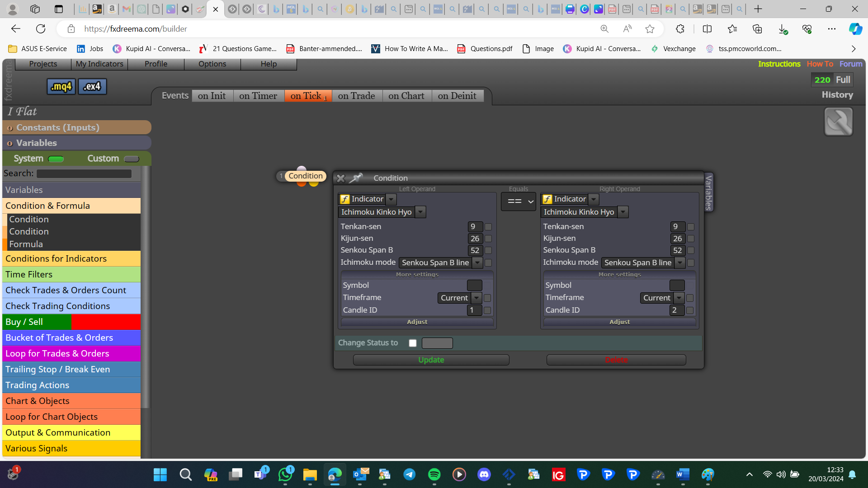Open the Copilot sidebar icon
868x488 pixels.
click(855, 29)
